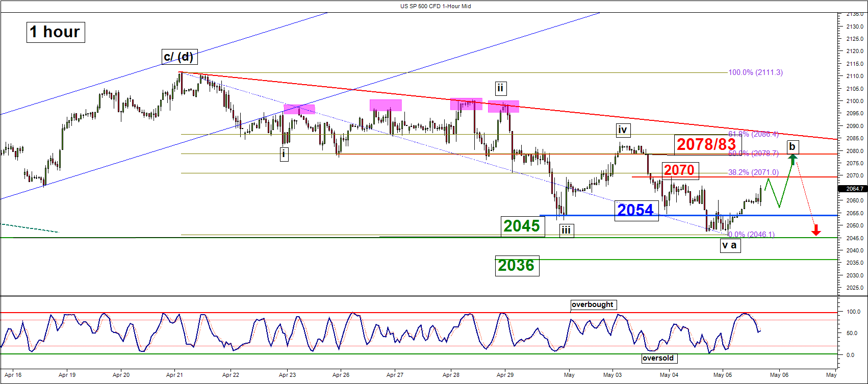Select the '2100.0' price axis value
This screenshot has height=384, width=868.
[x=854, y=101]
